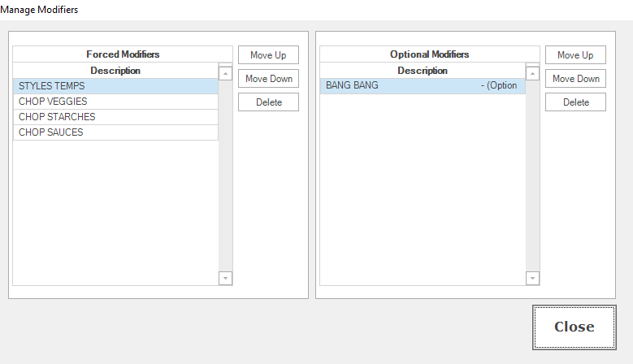633x364 pixels.
Task: Click Move Up for Forced Modifiers
Action: pos(268,55)
